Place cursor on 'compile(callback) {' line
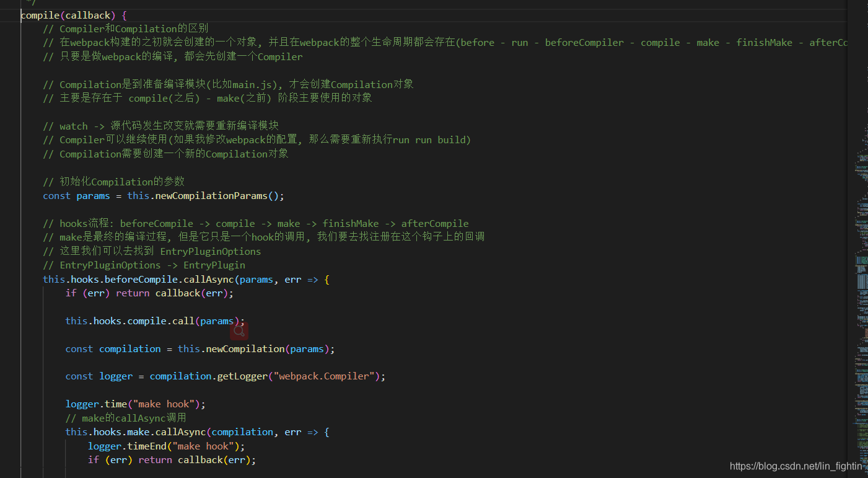The width and height of the screenshot is (868, 478). click(73, 15)
